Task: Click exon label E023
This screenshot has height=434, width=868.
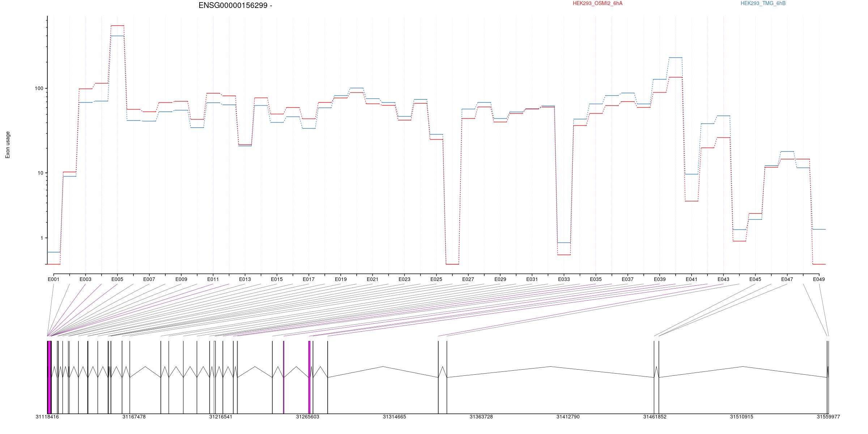Action: tap(404, 279)
